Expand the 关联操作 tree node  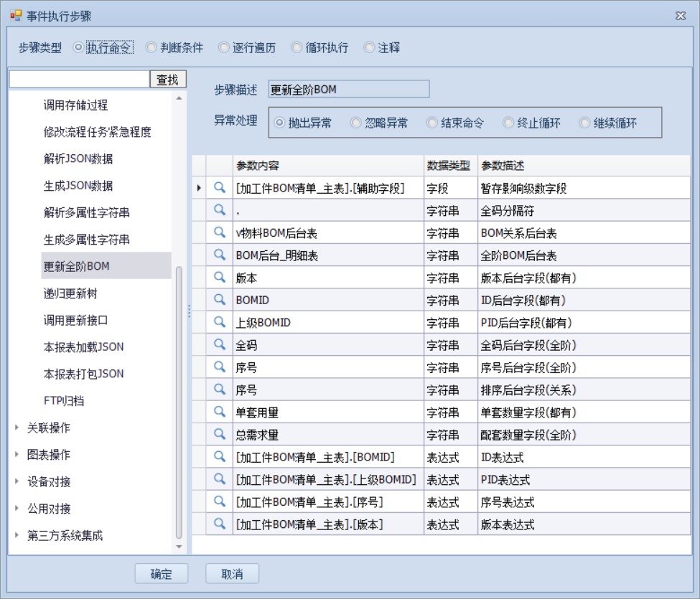click(x=17, y=428)
